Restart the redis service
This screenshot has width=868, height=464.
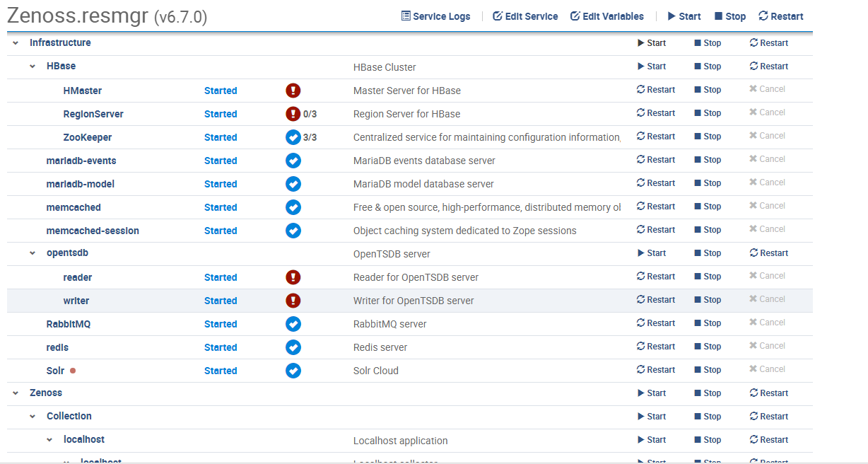[656, 347]
